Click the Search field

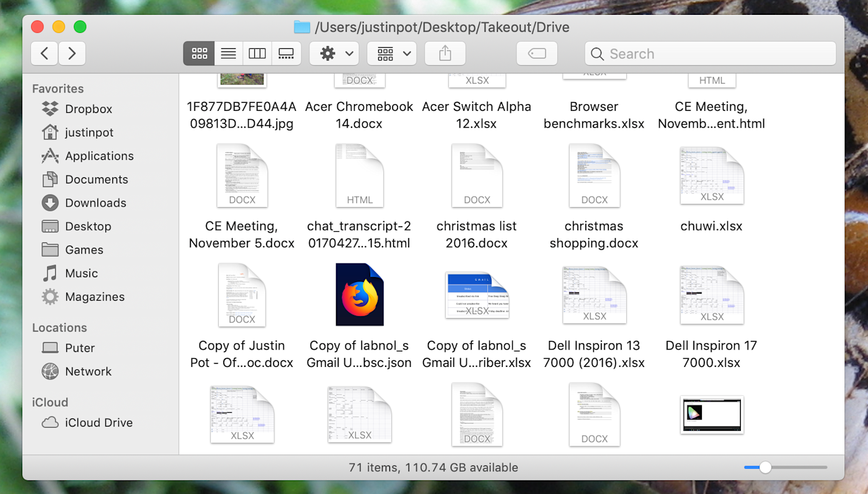[711, 54]
